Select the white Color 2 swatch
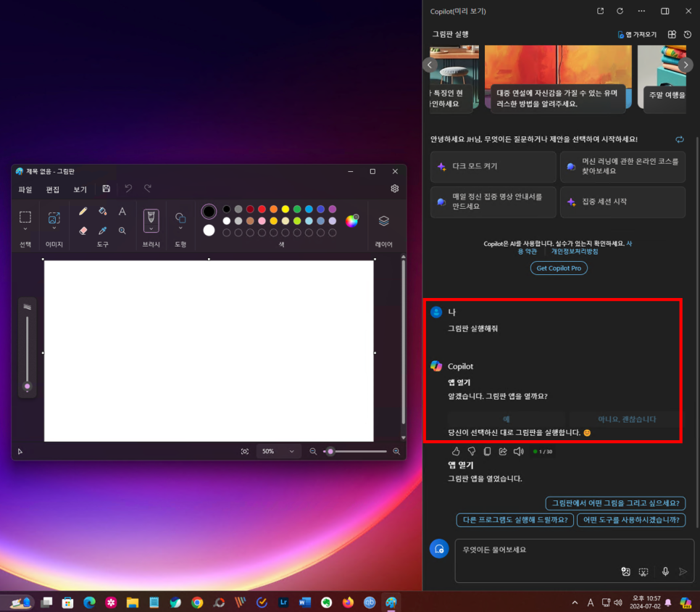This screenshot has width=700, height=612. tap(209, 231)
